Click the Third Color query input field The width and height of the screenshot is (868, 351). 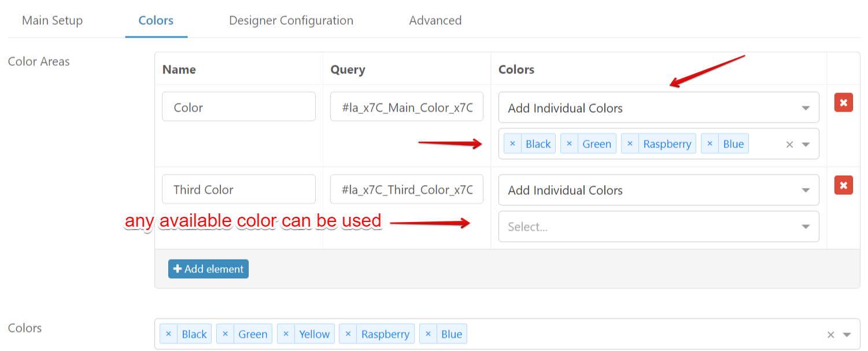[x=407, y=190]
